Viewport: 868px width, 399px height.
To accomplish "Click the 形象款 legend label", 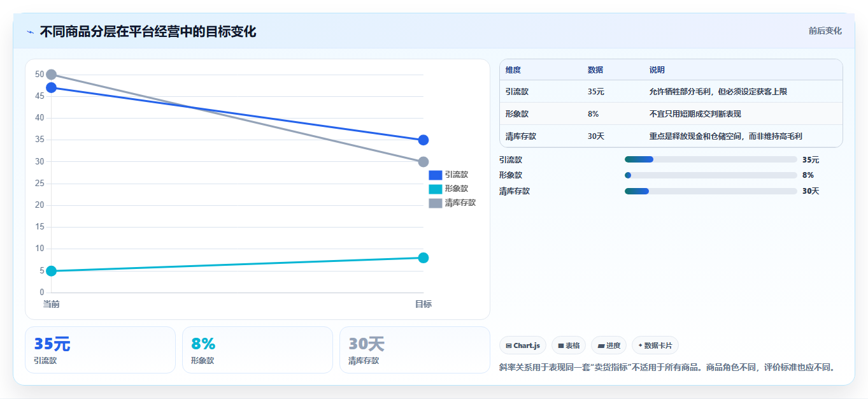I will click(x=457, y=189).
